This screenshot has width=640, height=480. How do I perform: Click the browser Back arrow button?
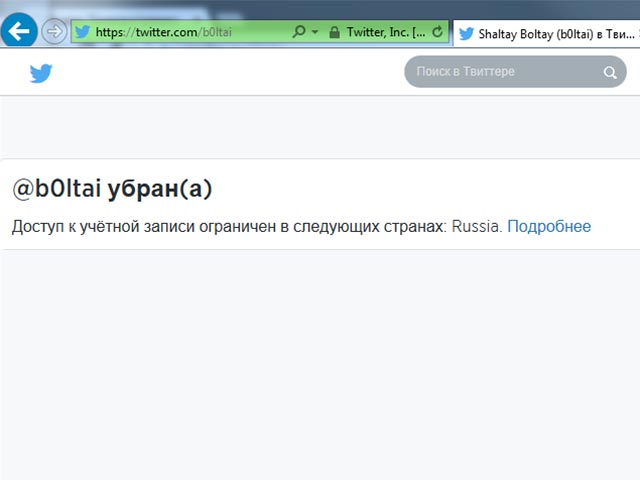(x=20, y=31)
